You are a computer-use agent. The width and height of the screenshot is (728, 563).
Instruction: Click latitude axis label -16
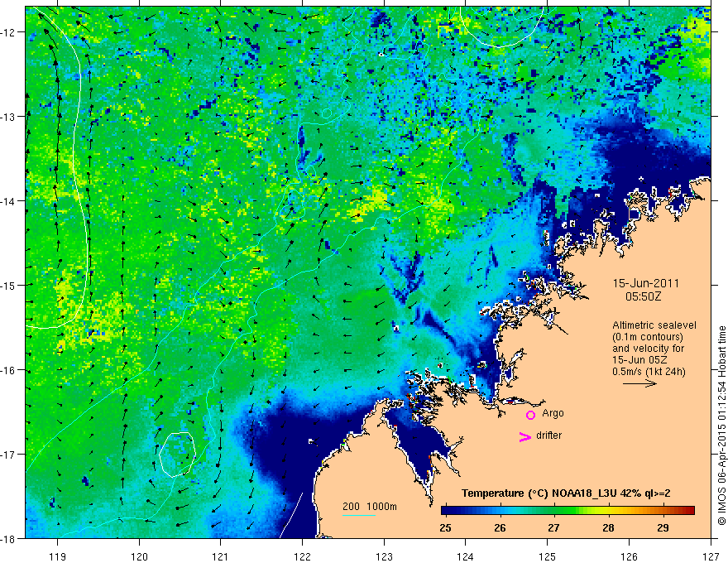pos(9,370)
